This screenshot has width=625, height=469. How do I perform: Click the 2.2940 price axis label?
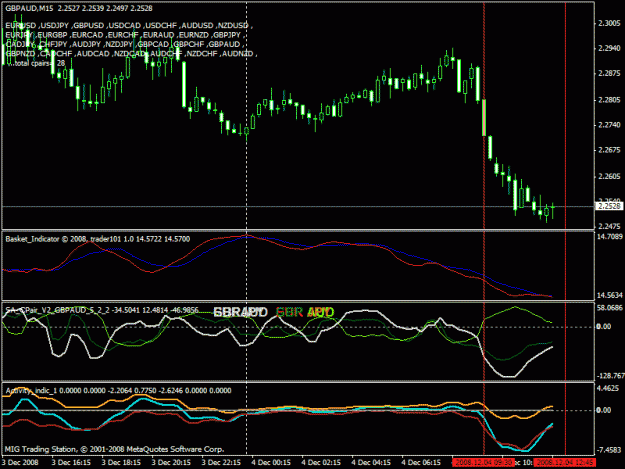tap(609, 48)
